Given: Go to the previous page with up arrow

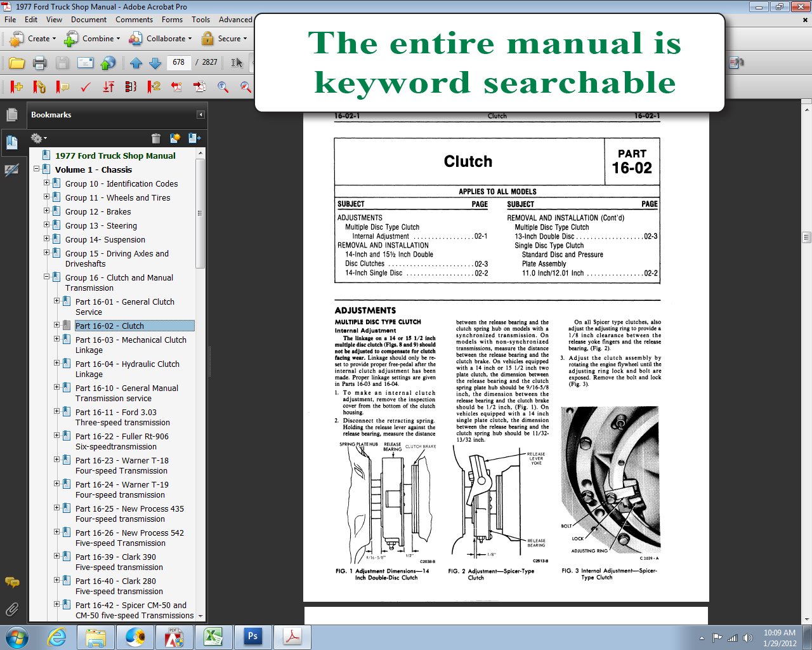Looking at the screenshot, I should [x=136, y=62].
